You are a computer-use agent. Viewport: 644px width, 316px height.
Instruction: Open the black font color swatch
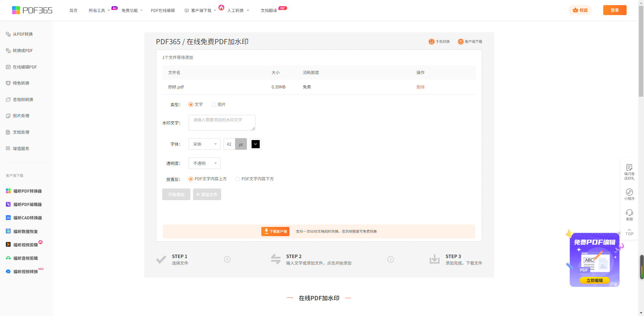click(255, 144)
